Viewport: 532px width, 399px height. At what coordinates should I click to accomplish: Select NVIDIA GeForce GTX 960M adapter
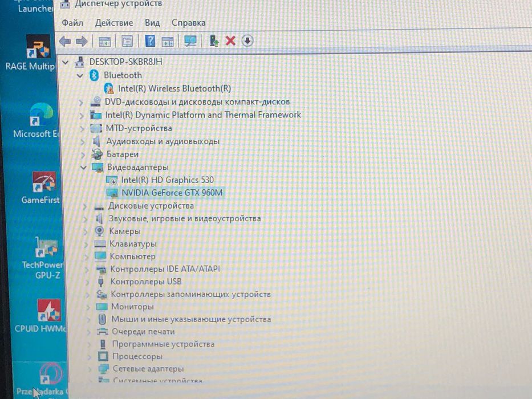172,193
